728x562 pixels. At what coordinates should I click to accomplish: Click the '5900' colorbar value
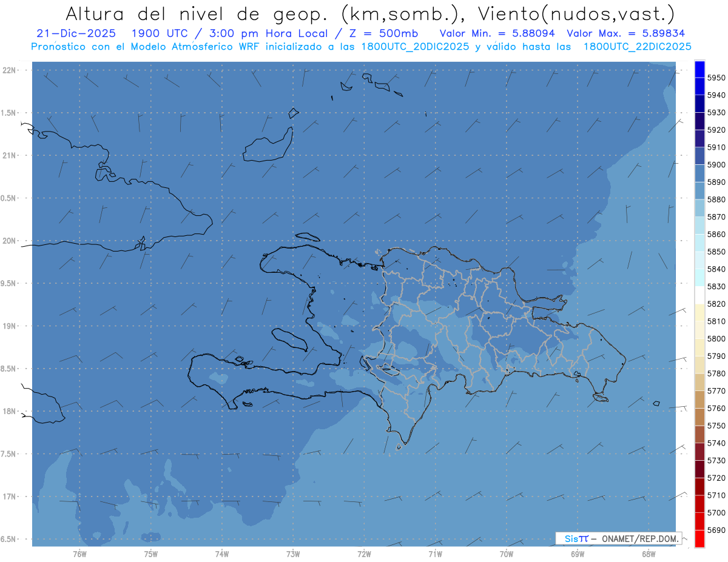pyautogui.click(x=716, y=164)
